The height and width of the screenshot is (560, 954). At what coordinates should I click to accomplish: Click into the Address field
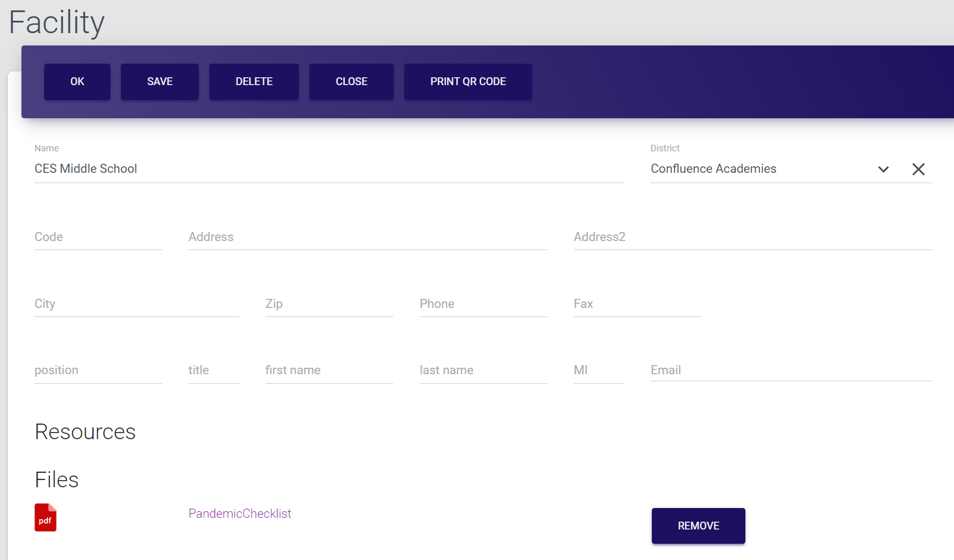pyautogui.click(x=367, y=237)
